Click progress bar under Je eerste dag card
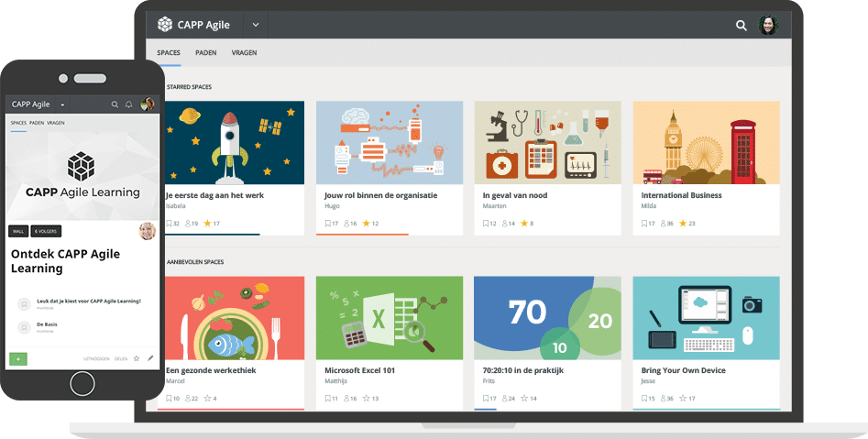The height and width of the screenshot is (439, 868). [x=213, y=235]
